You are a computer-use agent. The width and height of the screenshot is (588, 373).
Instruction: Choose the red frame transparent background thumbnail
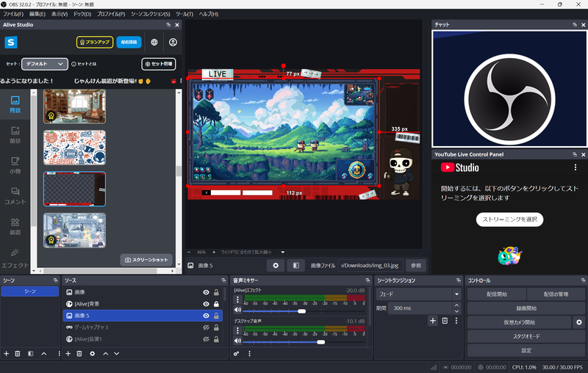point(74,189)
